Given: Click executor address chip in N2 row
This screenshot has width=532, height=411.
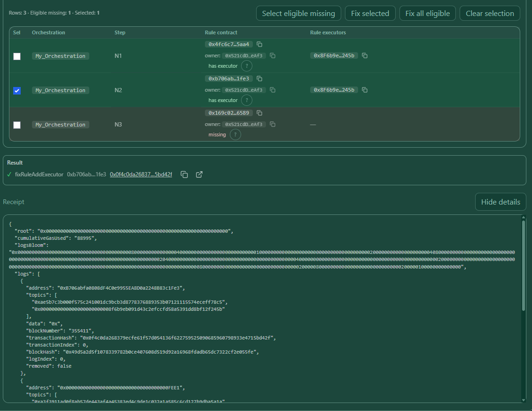Looking at the screenshot, I should [x=334, y=90].
